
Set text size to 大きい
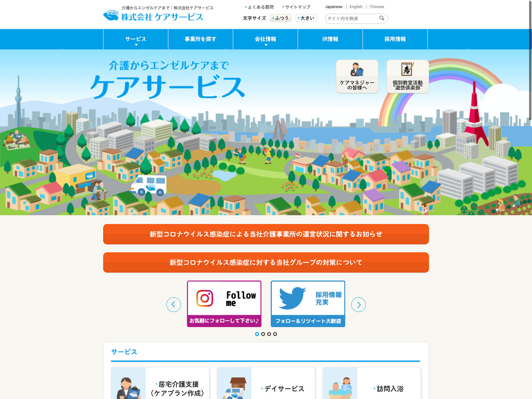306,18
